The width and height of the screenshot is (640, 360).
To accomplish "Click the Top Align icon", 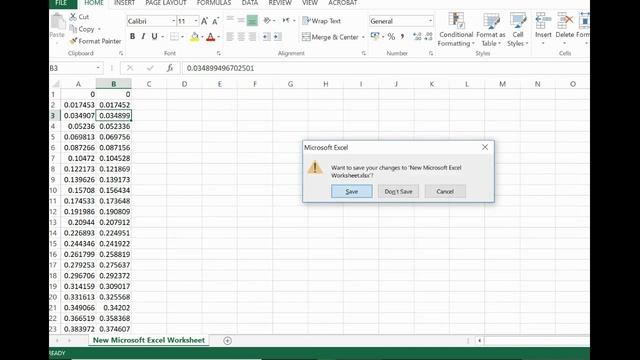I will point(230,20).
